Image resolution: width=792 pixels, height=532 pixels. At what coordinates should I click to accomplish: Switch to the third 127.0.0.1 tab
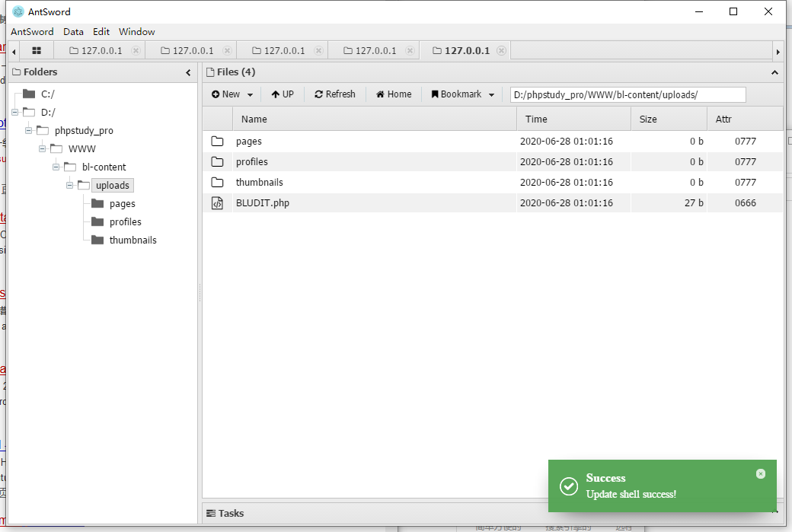tap(279, 50)
